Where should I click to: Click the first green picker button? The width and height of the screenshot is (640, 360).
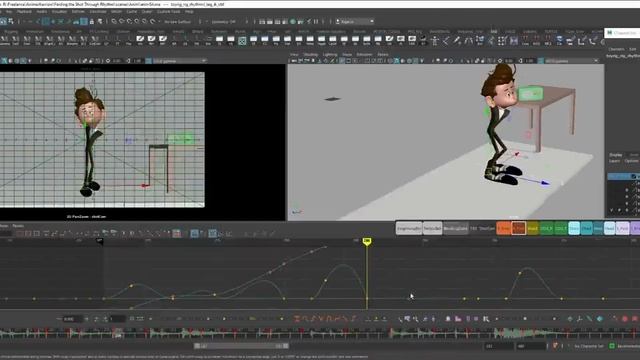(x=547, y=229)
